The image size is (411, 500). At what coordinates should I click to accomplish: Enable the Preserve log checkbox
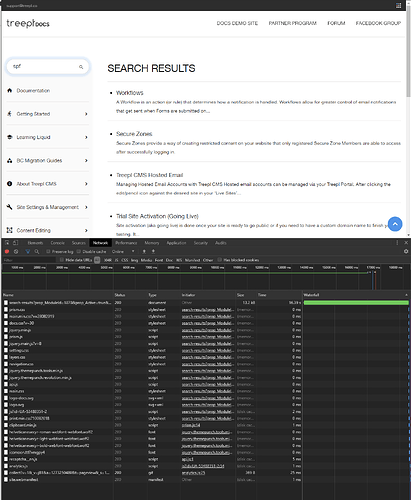48,251
